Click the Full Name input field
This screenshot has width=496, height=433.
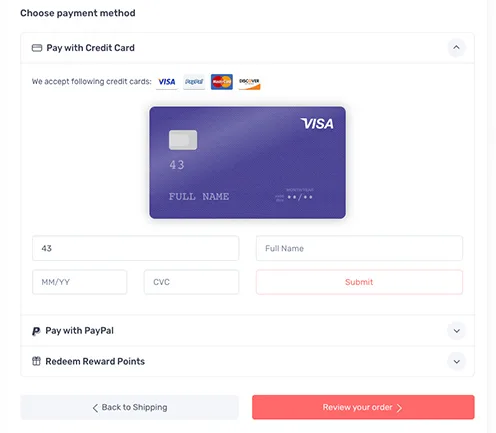coord(359,248)
